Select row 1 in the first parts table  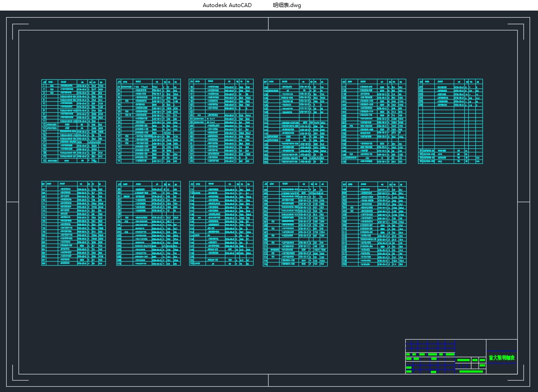pos(74,85)
